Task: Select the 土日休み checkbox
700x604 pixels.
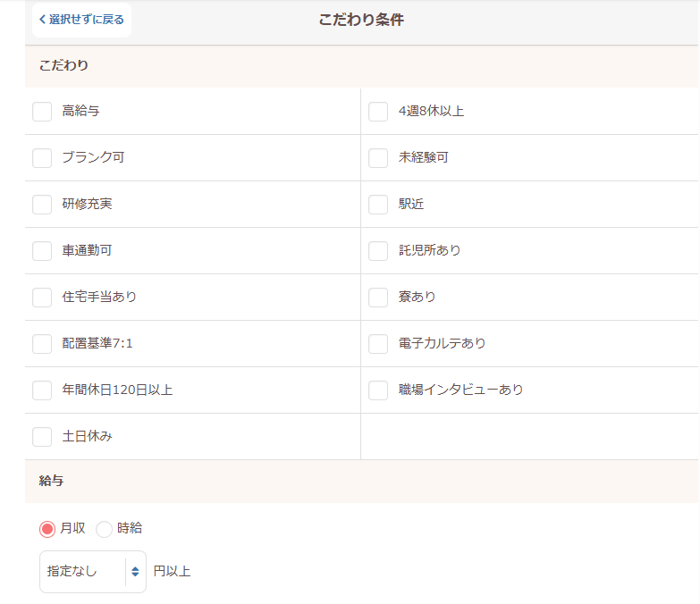Action: [x=42, y=437]
